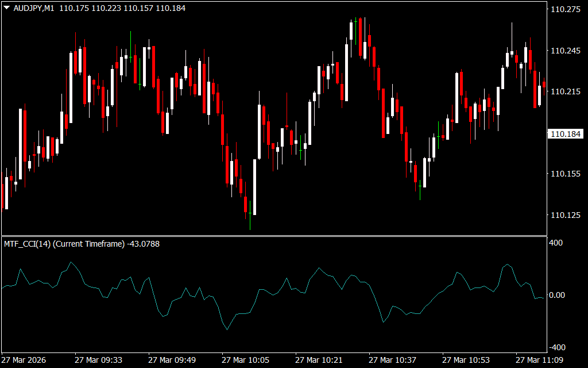Click the 27 Mar 11:09 time label
Viewport: 588px width, 368px height.
[x=540, y=360]
